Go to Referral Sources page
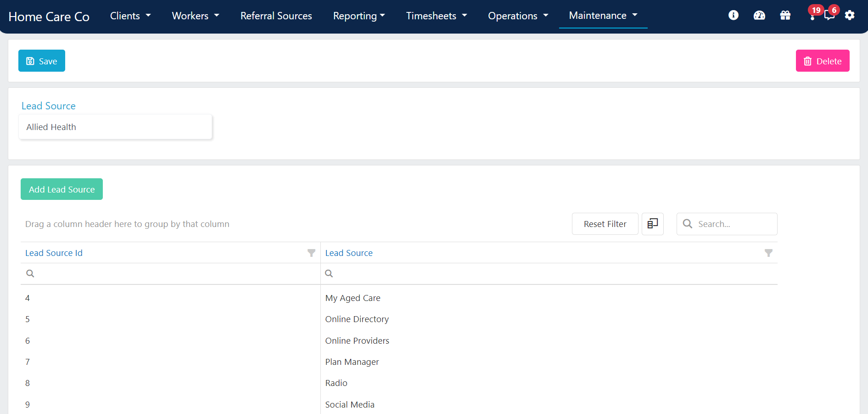 pos(276,16)
